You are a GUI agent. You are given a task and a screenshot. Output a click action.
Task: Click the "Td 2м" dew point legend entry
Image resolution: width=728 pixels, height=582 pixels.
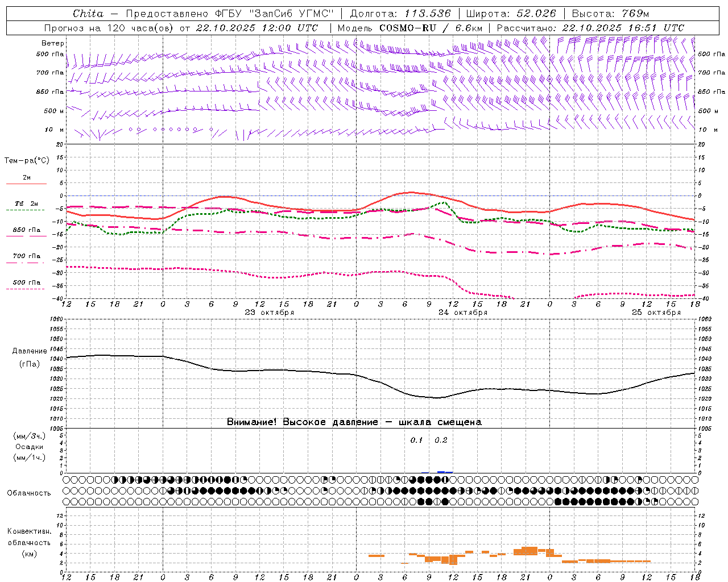tap(26, 203)
